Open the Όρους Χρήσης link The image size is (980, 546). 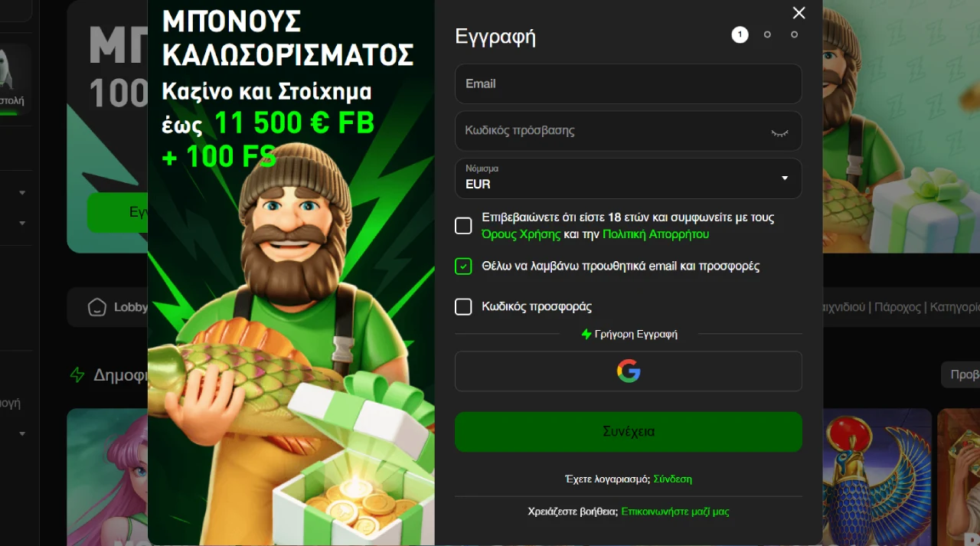tap(521, 234)
